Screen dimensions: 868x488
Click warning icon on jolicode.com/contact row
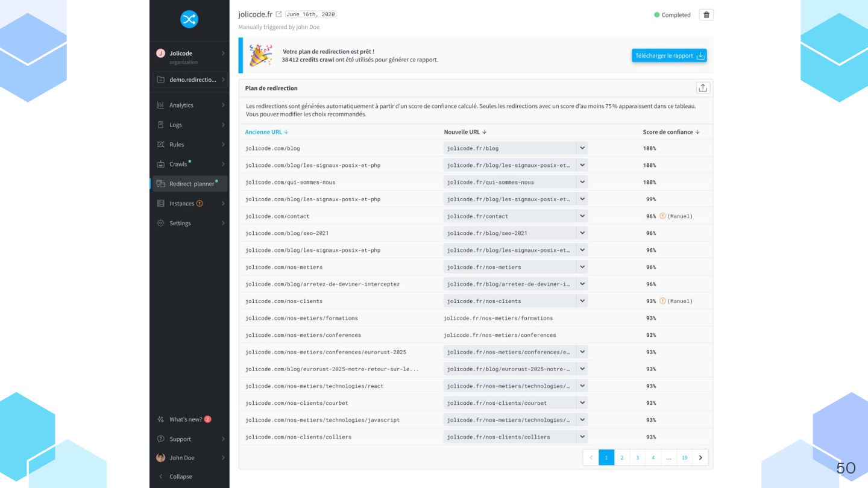[x=662, y=216]
